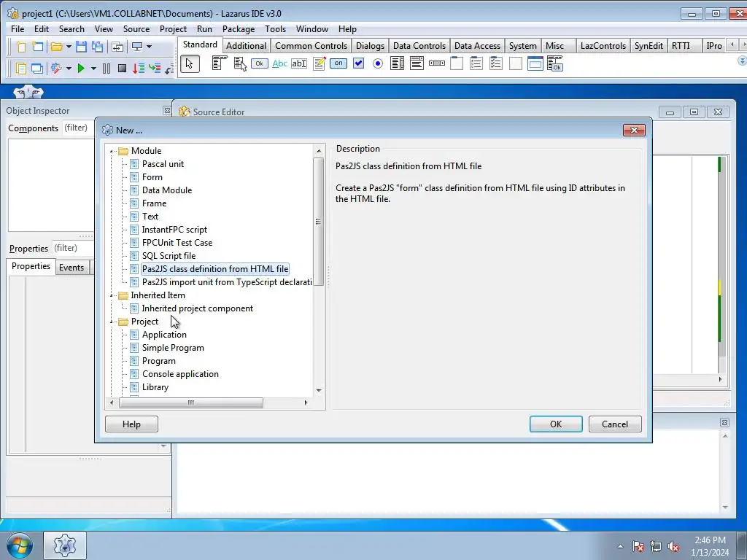Open the component palette list dropdown
Image resolution: width=747 pixels, height=560 pixels.
coord(742,61)
